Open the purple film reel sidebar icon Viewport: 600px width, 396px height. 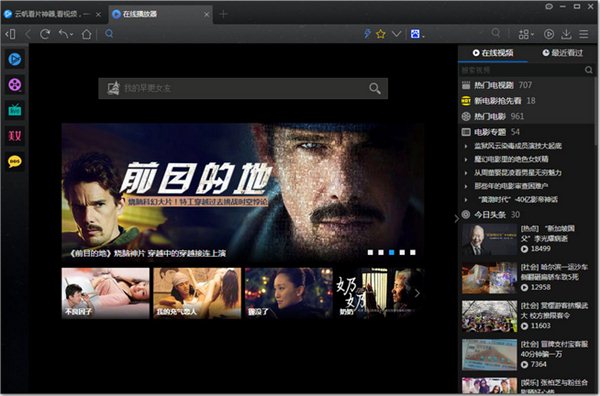tap(15, 85)
